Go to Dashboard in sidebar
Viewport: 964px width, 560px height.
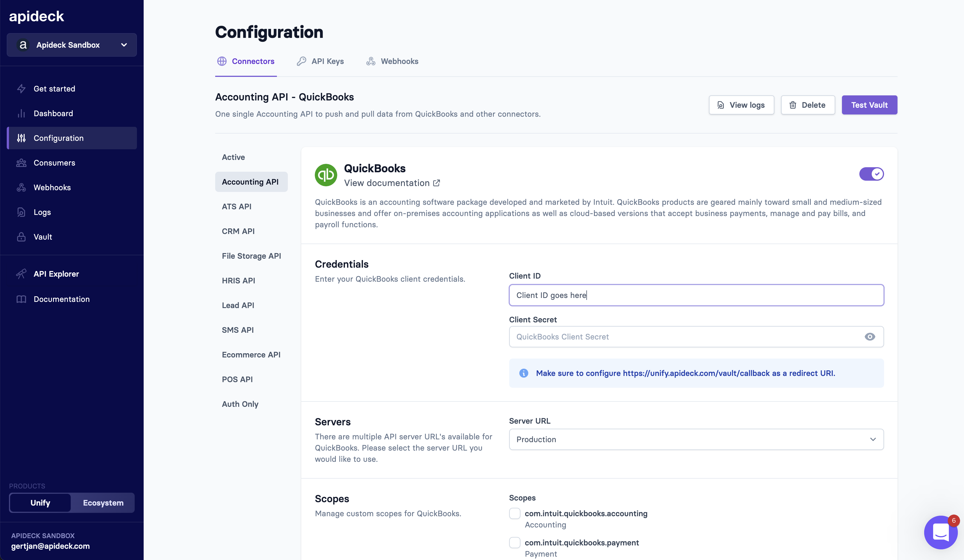[x=72, y=114]
